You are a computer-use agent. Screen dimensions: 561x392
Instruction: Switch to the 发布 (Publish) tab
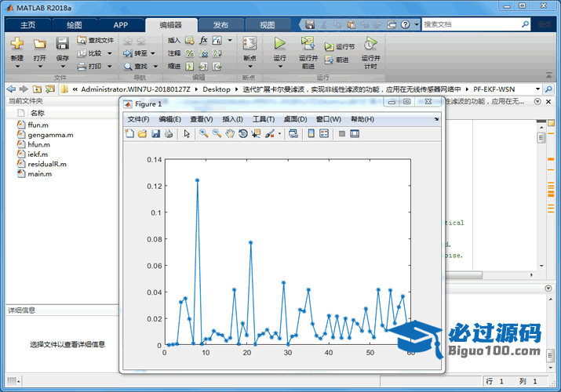220,25
